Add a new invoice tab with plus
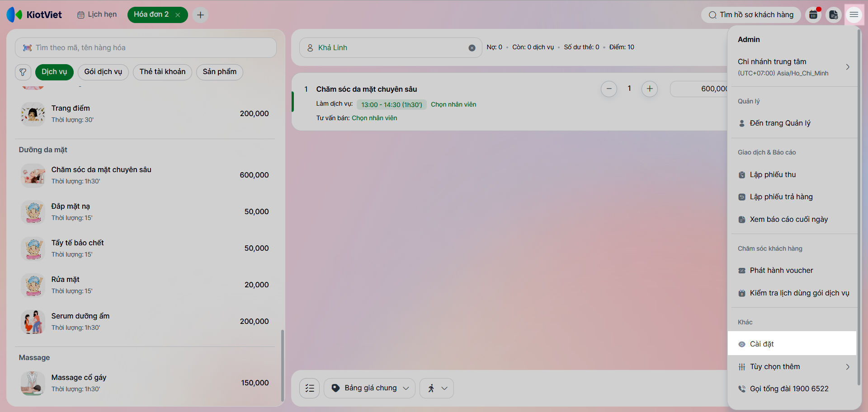 click(200, 15)
